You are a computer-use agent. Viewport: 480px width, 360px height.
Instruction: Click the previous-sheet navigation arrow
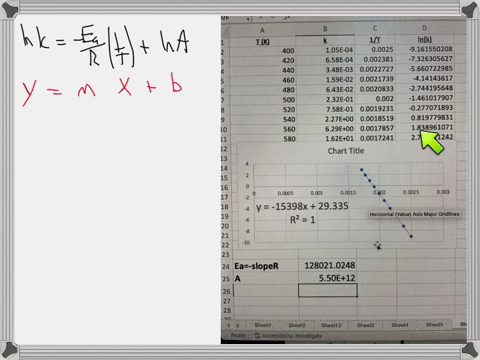click(x=229, y=325)
